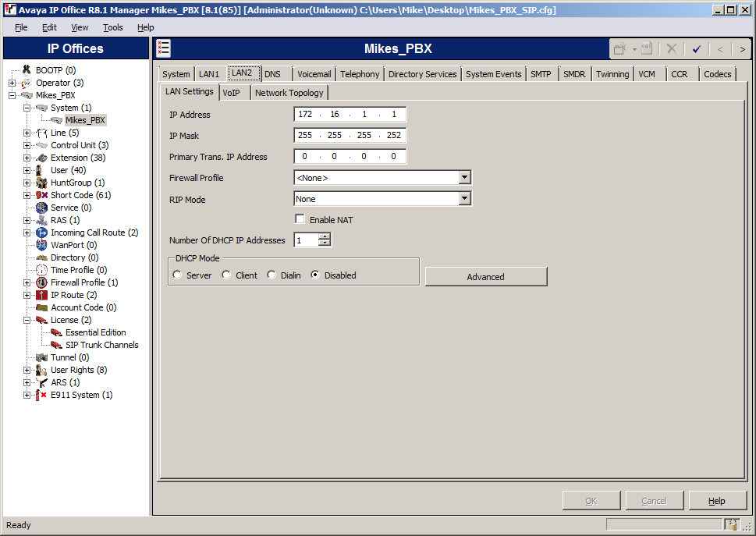
Task: Click the IP Mask last octet field
Action: [394, 136]
